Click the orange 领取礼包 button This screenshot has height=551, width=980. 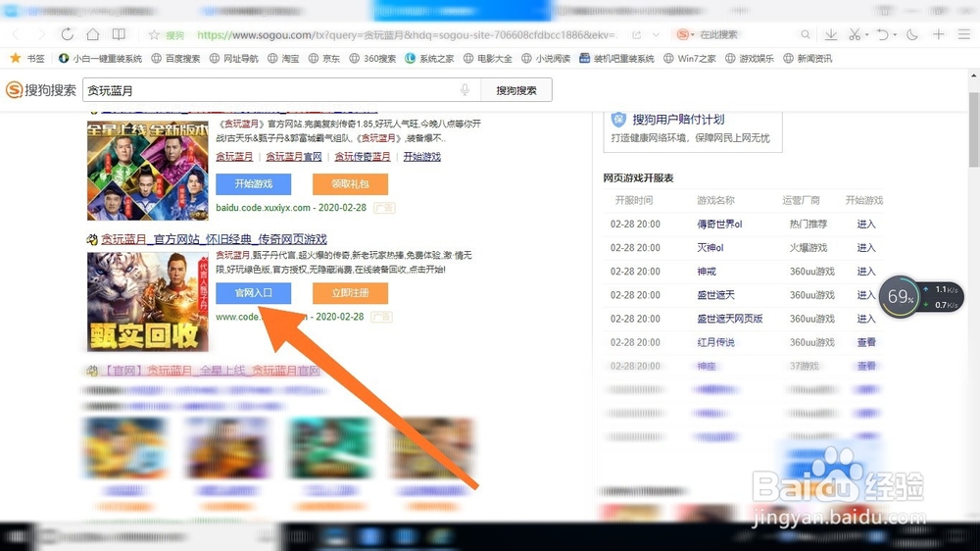(x=350, y=184)
